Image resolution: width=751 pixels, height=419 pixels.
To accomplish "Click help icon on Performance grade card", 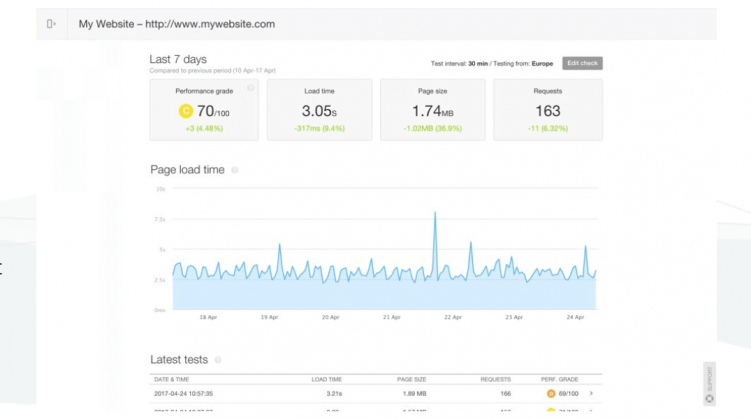I will [250, 88].
